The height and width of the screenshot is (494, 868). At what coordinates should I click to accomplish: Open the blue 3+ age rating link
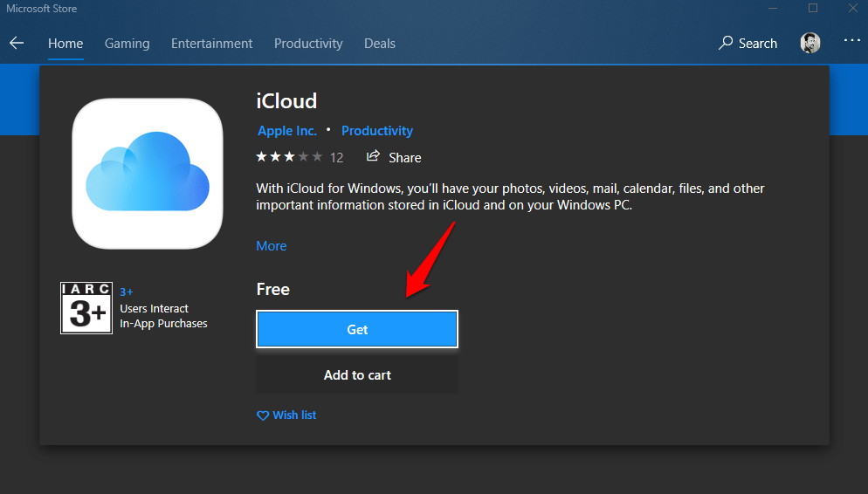click(127, 292)
